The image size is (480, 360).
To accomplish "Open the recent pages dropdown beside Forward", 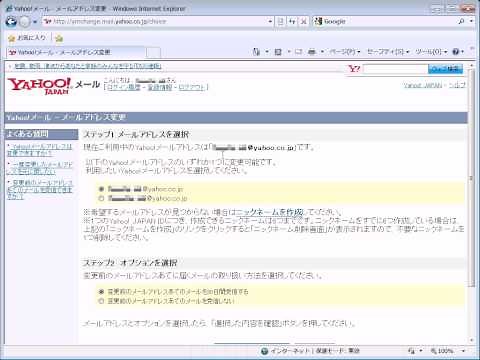I will (x=35, y=22).
